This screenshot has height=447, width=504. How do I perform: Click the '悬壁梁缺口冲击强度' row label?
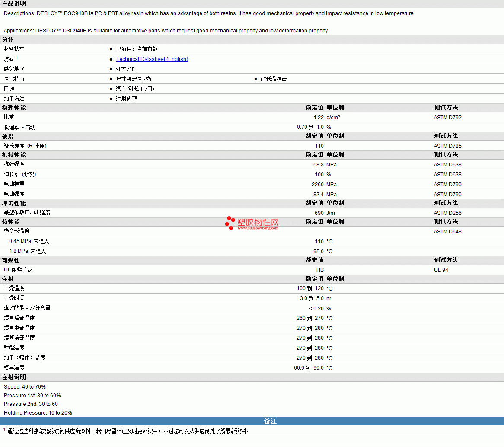click(x=27, y=213)
